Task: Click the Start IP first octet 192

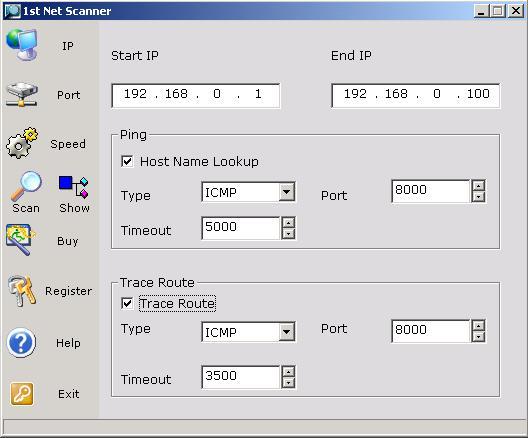Action: [135, 94]
